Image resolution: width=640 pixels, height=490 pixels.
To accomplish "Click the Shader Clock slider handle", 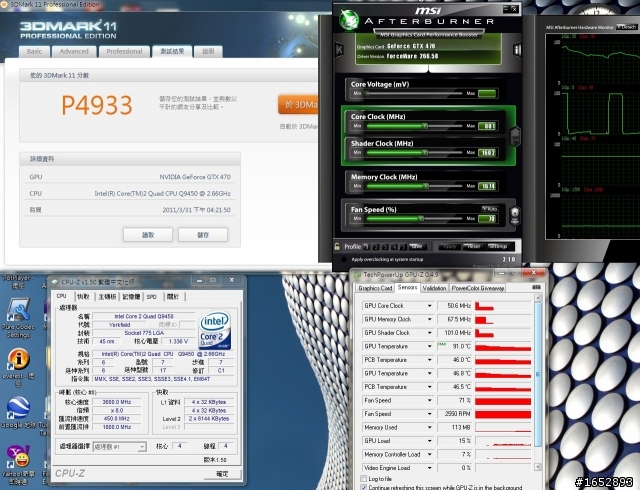I will coord(425,153).
